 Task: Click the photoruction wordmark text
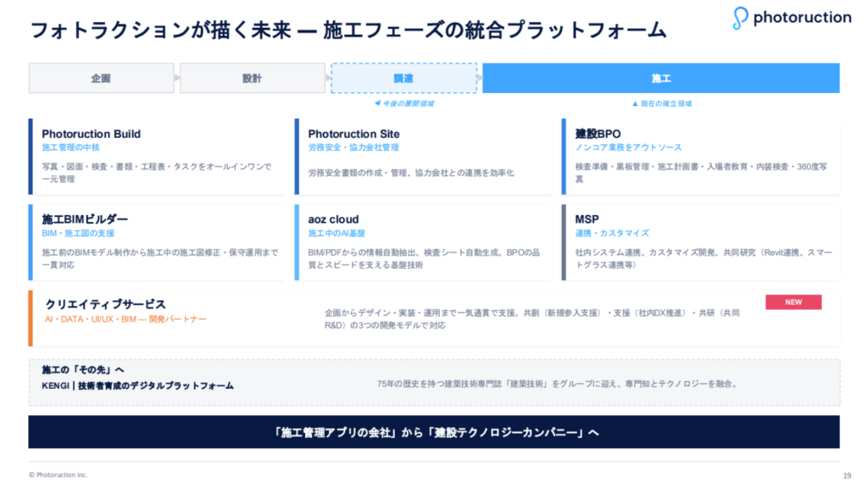pos(802,17)
